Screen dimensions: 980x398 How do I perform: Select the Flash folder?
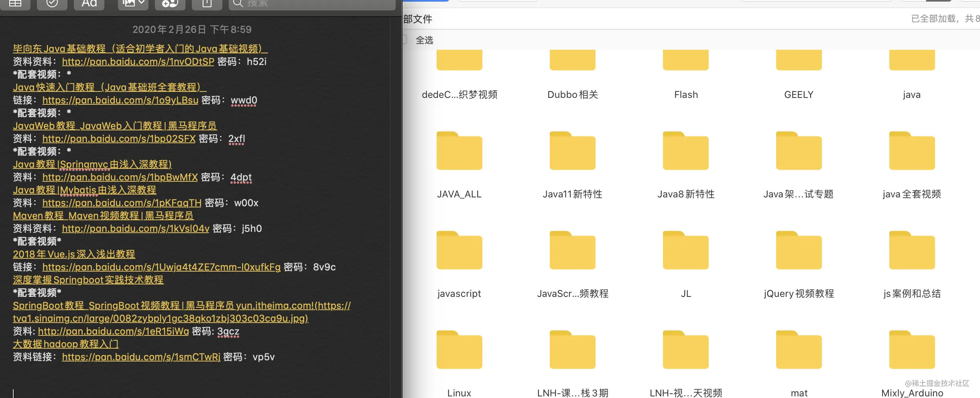coord(686,75)
